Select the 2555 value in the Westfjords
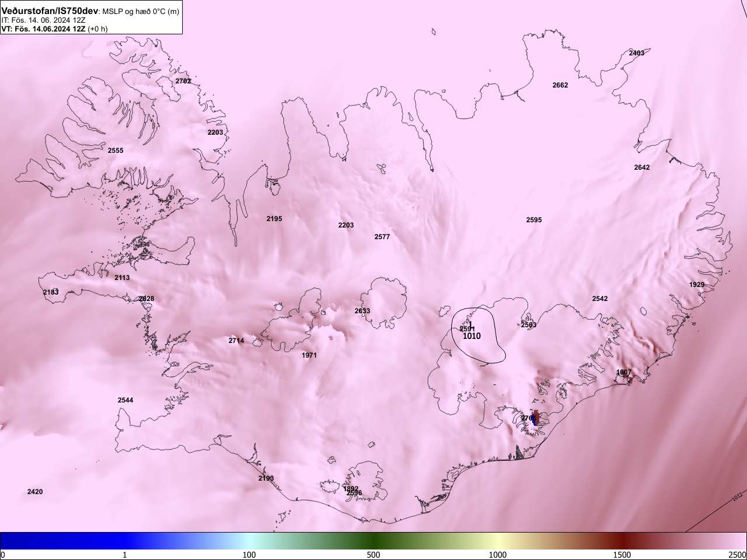 coord(116,150)
